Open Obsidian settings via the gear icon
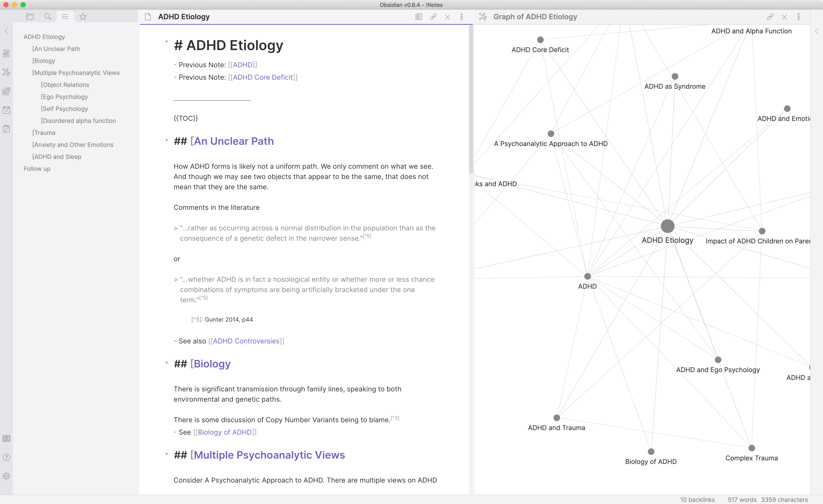 pyautogui.click(x=7, y=476)
